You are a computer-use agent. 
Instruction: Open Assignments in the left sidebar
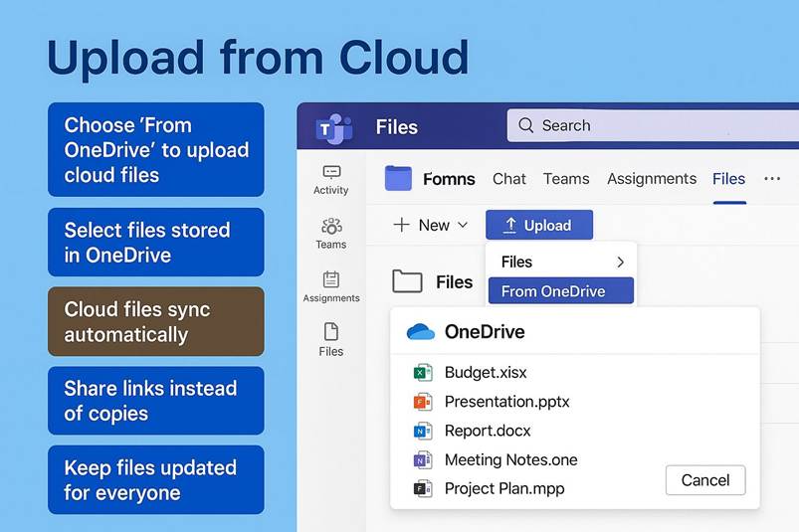331,286
